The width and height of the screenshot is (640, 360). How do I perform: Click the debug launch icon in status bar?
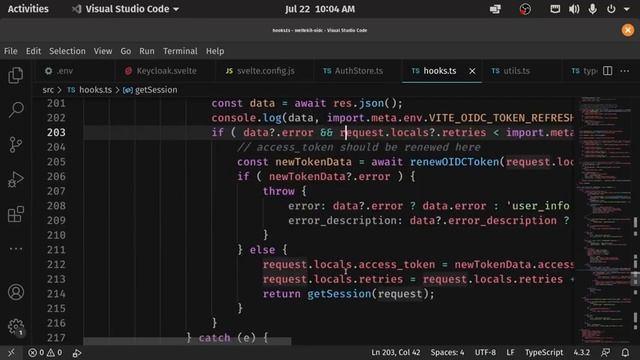pos(77,353)
